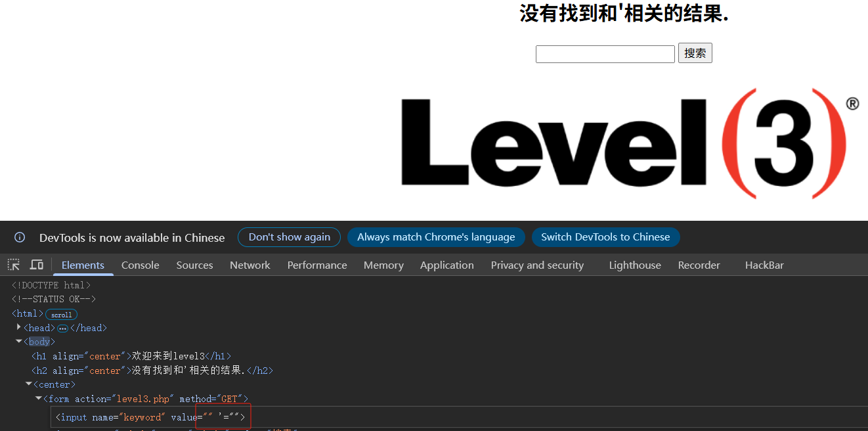The image size is (868, 431).
Task: Toggle the device toolbar icon
Action: coord(37,265)
